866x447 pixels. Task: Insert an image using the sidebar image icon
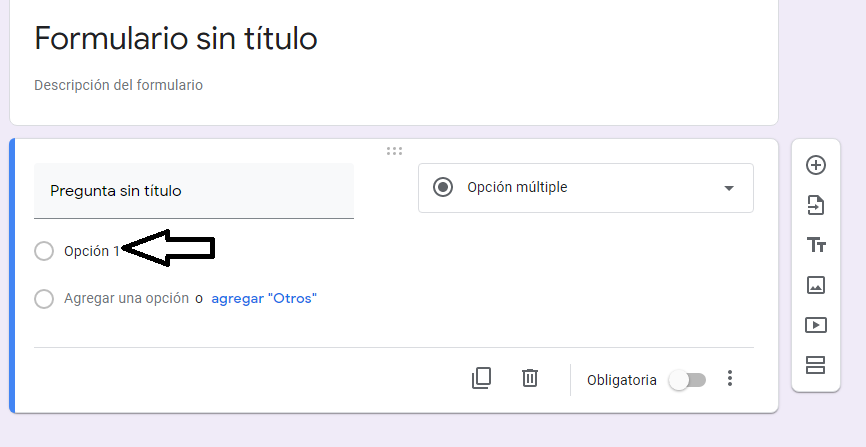pos(816,285)
